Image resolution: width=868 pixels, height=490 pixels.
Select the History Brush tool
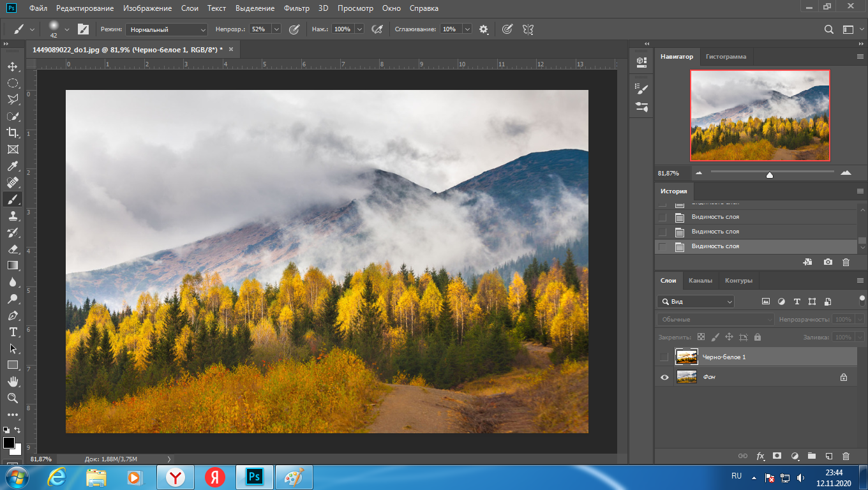click(x=13, y=232)
